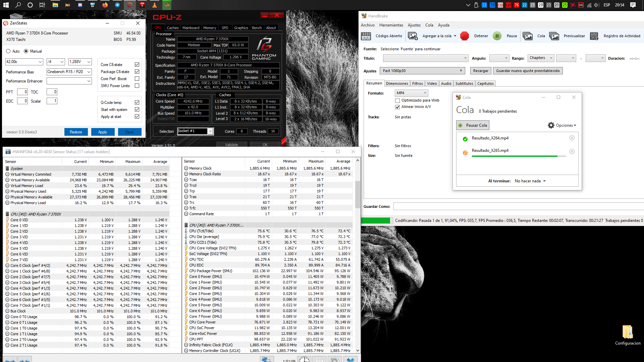Click the Resultado_X265.mp4 green progress bar

(519, 156)
